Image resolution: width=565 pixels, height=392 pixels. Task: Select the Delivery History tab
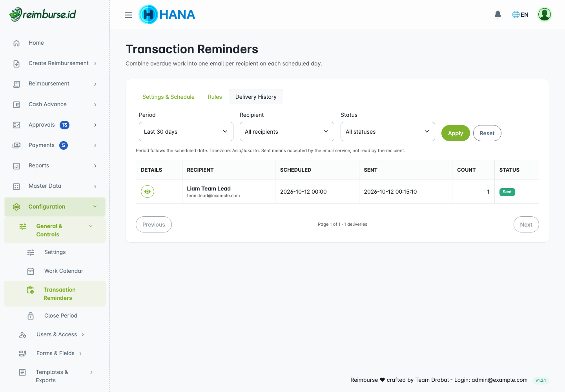coord(256,97)
